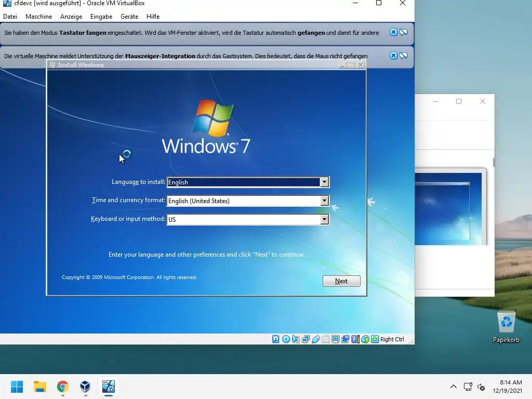Show hidden tray icons chevron
The width and height of the screenshot is (532, 399).
(453, 387)
